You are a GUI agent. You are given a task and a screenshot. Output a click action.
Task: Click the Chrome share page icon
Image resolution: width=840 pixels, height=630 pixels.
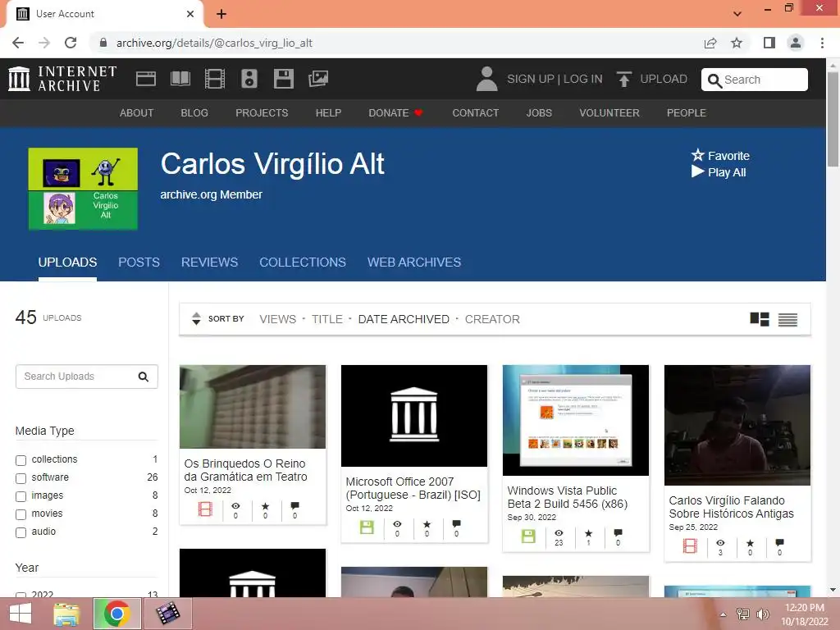[710, 43]
